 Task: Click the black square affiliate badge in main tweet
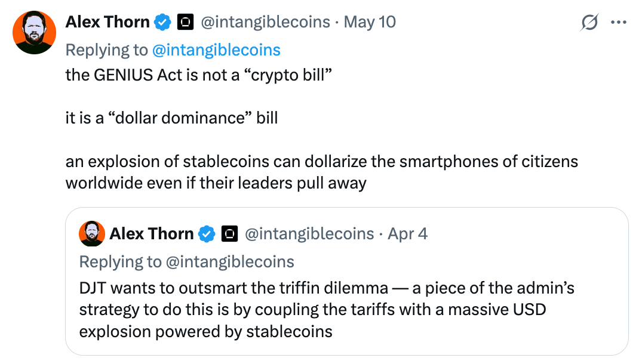tap(185, 22)
